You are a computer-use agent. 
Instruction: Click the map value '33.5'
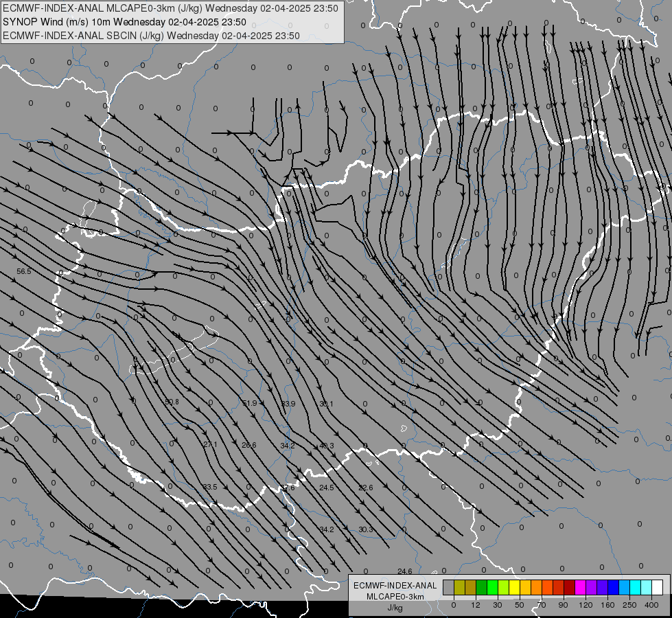click(210, 487)
